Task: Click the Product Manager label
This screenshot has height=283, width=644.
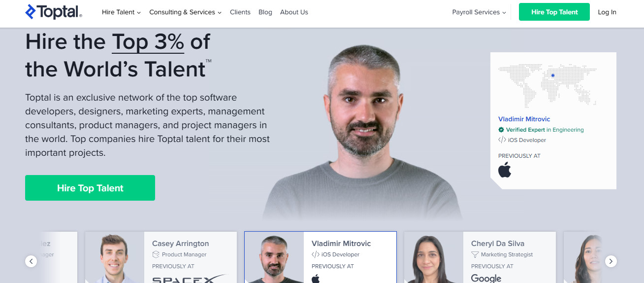Action: [184, 255]
